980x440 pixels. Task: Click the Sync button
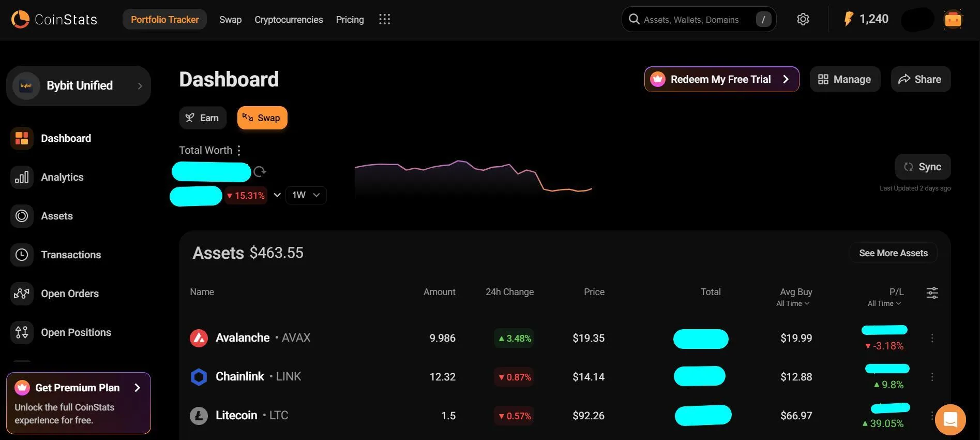[x=923, y=167]
